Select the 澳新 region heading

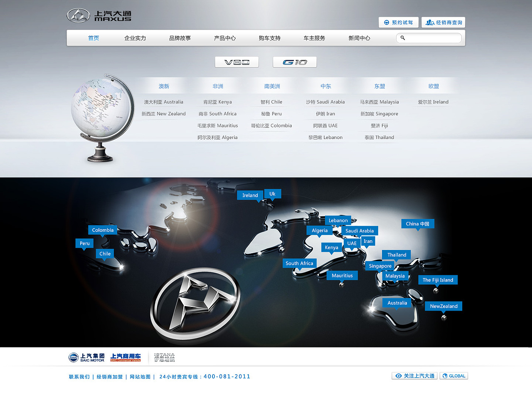[164, 87]
